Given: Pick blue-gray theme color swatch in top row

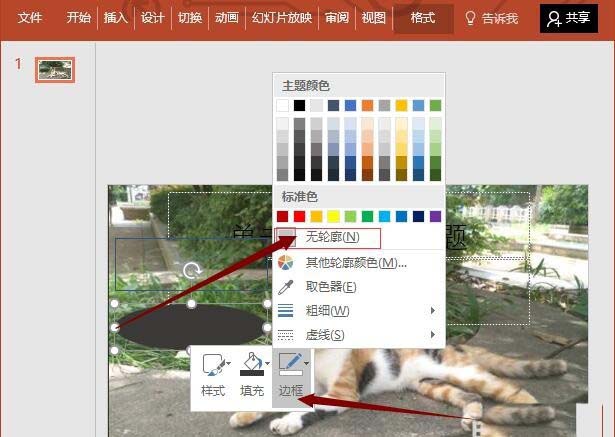Looking at the screenshot, I should (333, 106).
